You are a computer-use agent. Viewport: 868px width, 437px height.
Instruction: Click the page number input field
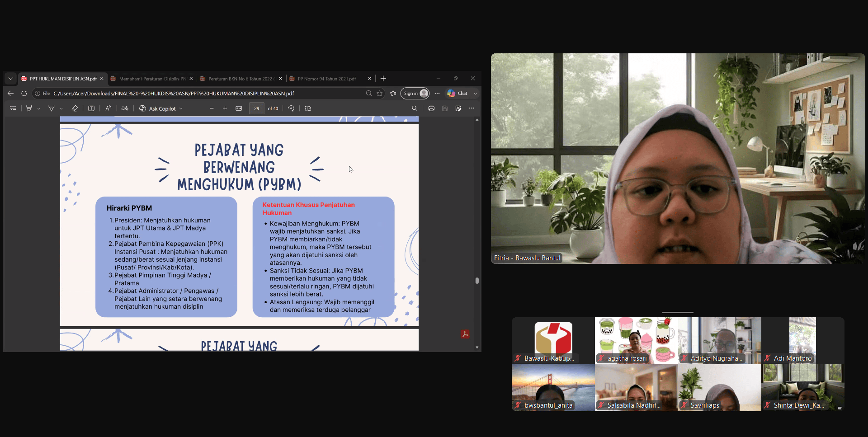[x=256, y=108]
